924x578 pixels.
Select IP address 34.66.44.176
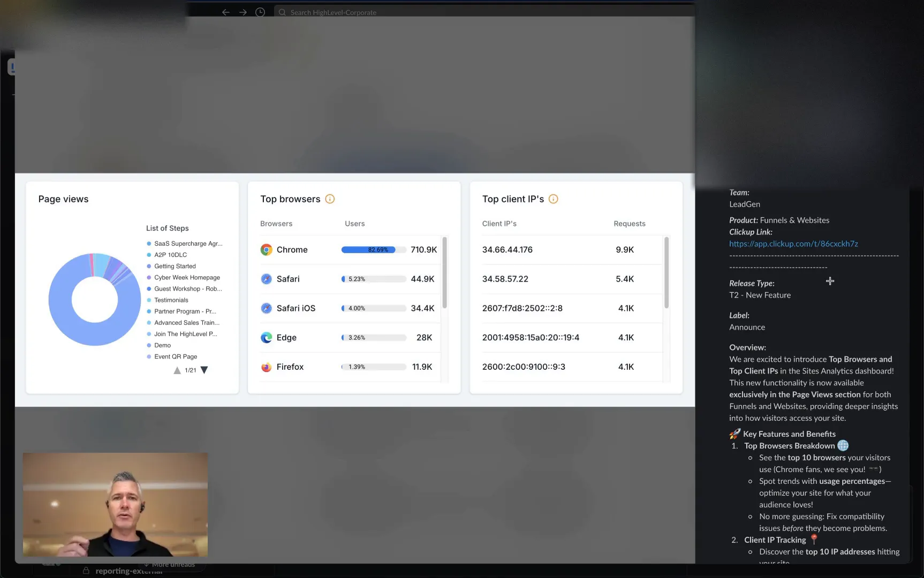[x=508, y=249]
